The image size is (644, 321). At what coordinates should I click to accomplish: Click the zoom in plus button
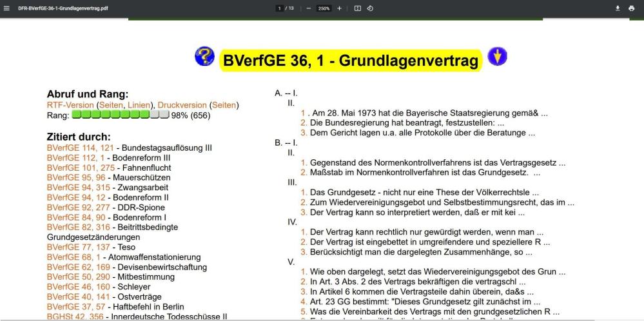tap(339, 8)
